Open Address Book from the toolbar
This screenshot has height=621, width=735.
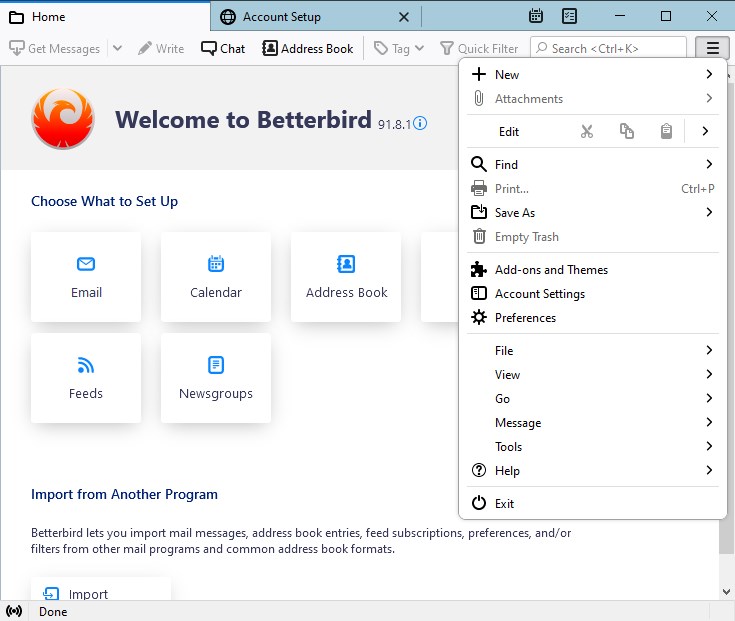point(308,48)
